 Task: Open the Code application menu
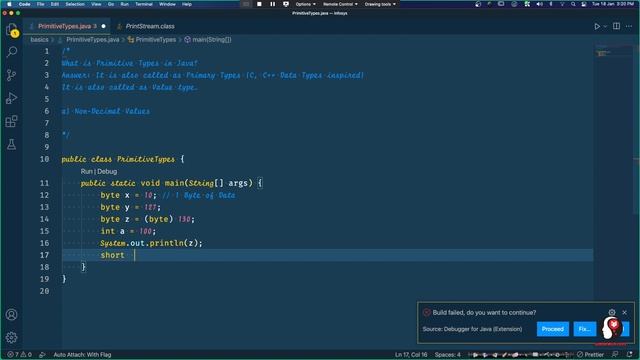(24, 4)
